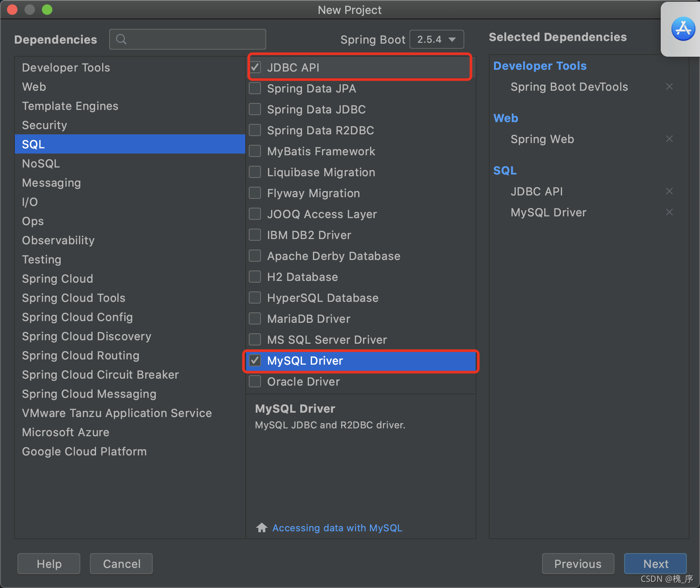This screenshot has width=700, height=588.
Task: Click the Developer Tools heading in selected panel
Action: [540, 66]
